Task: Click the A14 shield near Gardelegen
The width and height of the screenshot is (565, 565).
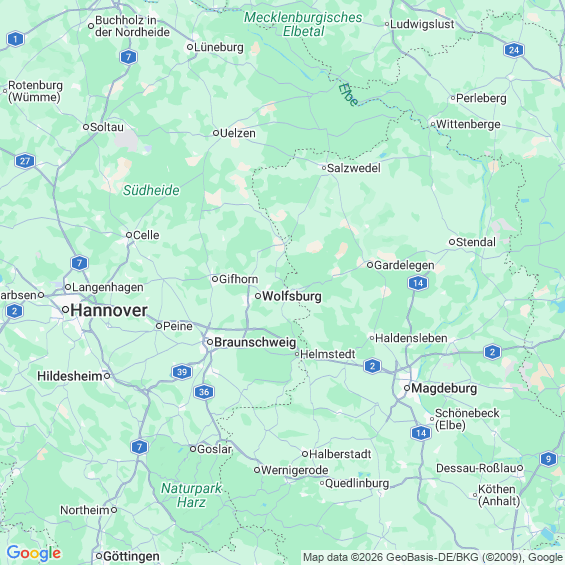Action: (418, 283)
